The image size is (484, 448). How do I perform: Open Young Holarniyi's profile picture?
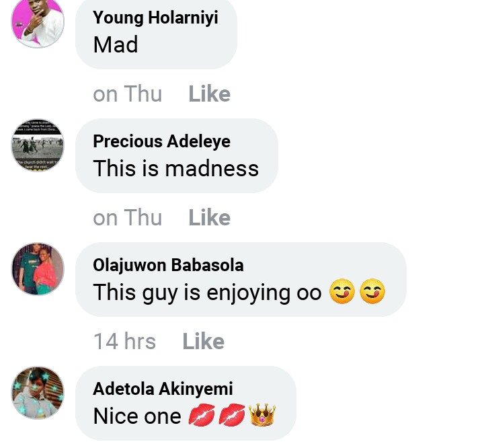[38, 22]
